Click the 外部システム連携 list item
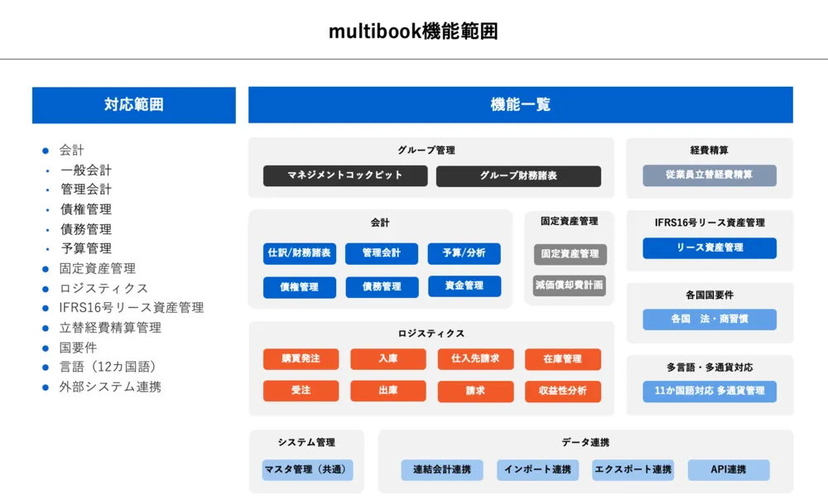The height and width of the screenshot is (504, 828). tap(110, 386)
